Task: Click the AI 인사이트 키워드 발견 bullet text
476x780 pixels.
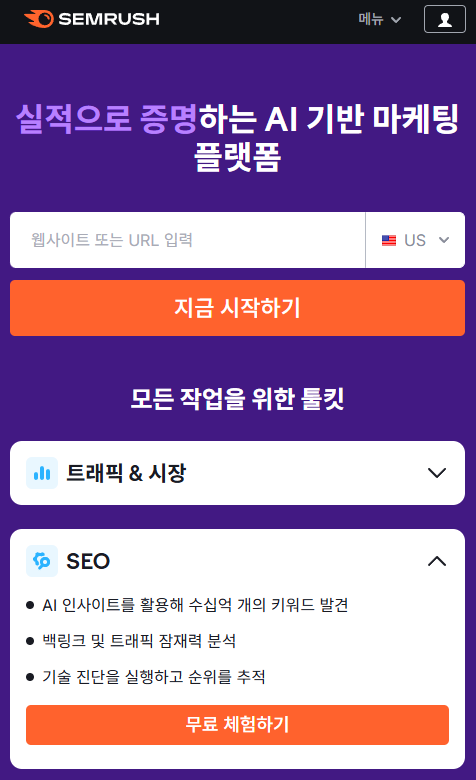Action: point(195,605)
